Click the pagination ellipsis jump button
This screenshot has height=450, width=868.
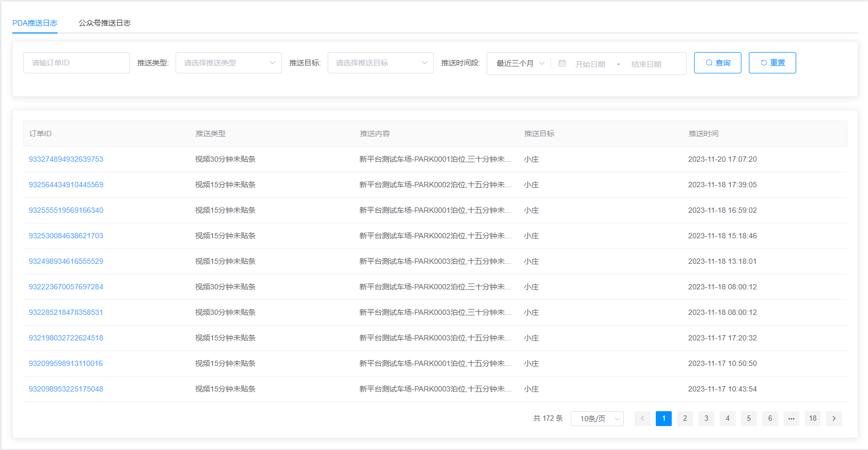coord(791,419)
